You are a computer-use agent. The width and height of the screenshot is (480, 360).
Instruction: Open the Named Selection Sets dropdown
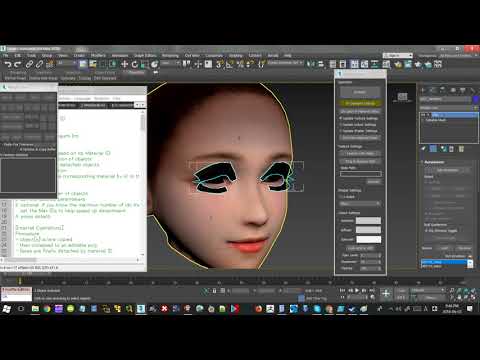click(285, 63)
